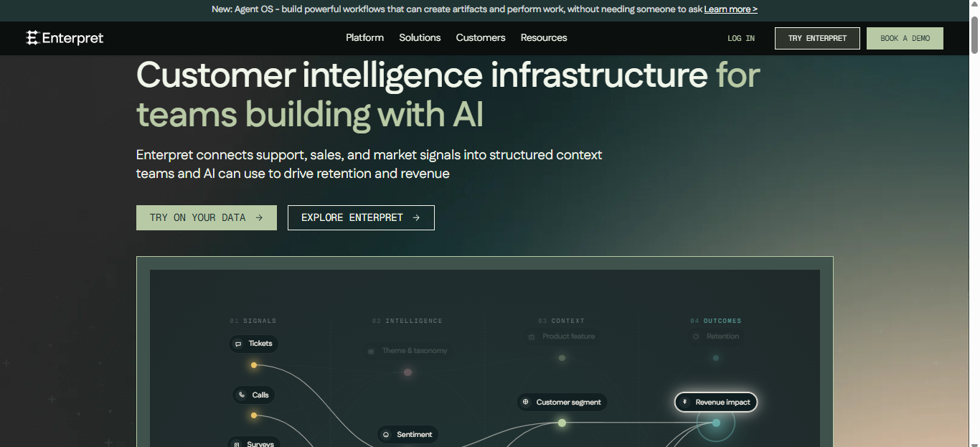The height and width of the screenshot is (447, 980).
Task: Open the Platform menu
Action: pyautogui.click(x=364, y=37)
